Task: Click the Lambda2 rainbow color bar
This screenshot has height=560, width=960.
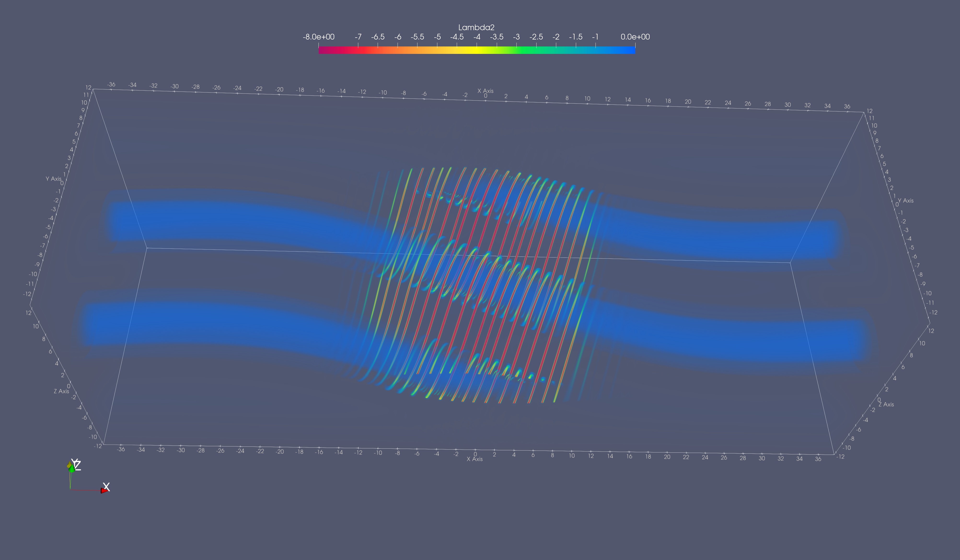Action: coord(477,50)
